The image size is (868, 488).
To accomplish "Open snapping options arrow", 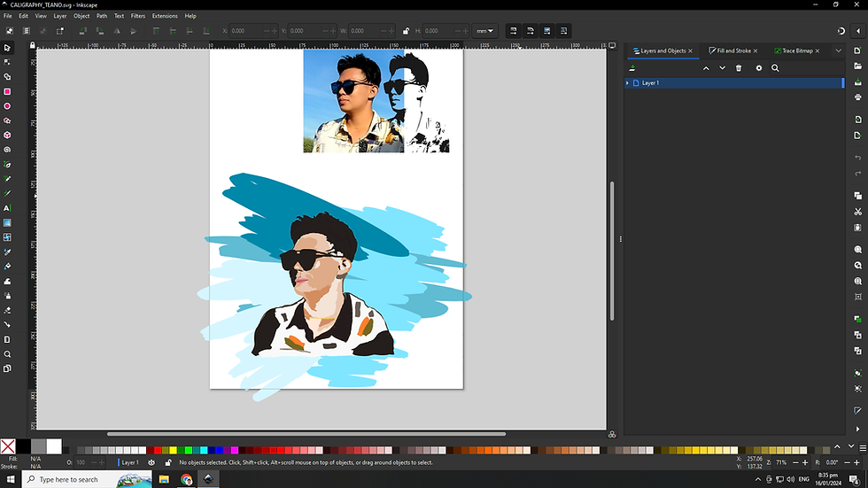I will (858, 31).
